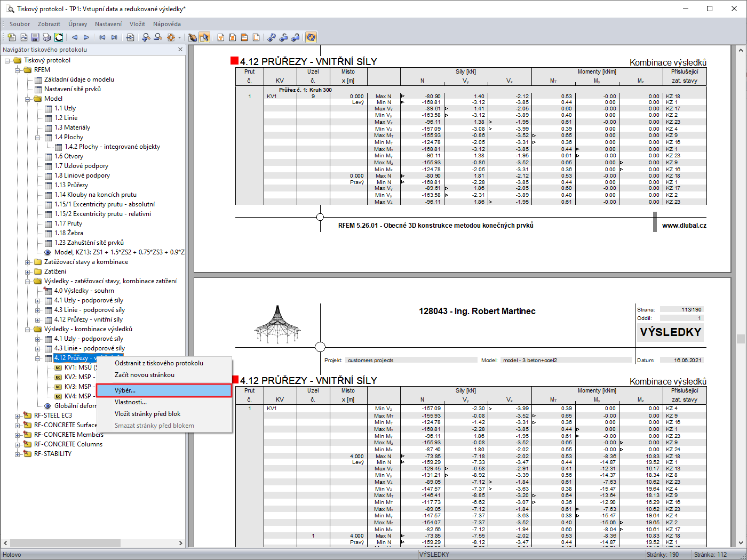Select 1.23 Zahuštění sítě prvků
747x560 pixels.
click(x=89, y=243)
